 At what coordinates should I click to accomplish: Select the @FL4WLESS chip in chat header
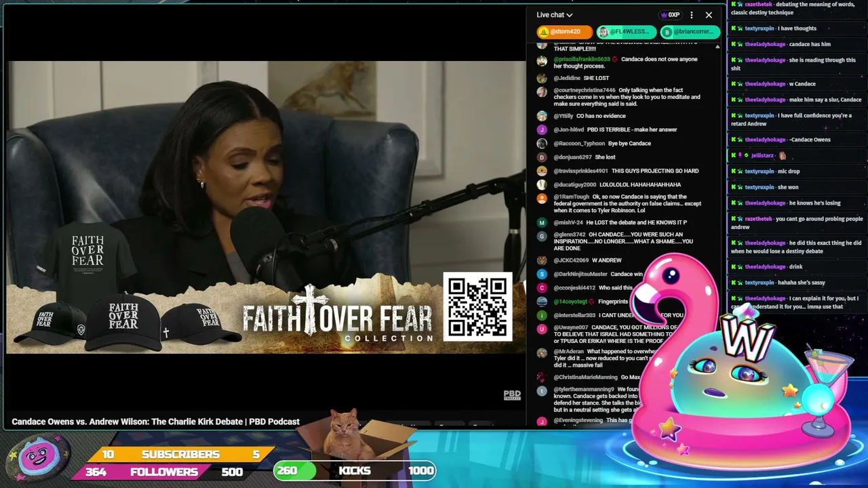pyautogui.click(x=627, y=32)
